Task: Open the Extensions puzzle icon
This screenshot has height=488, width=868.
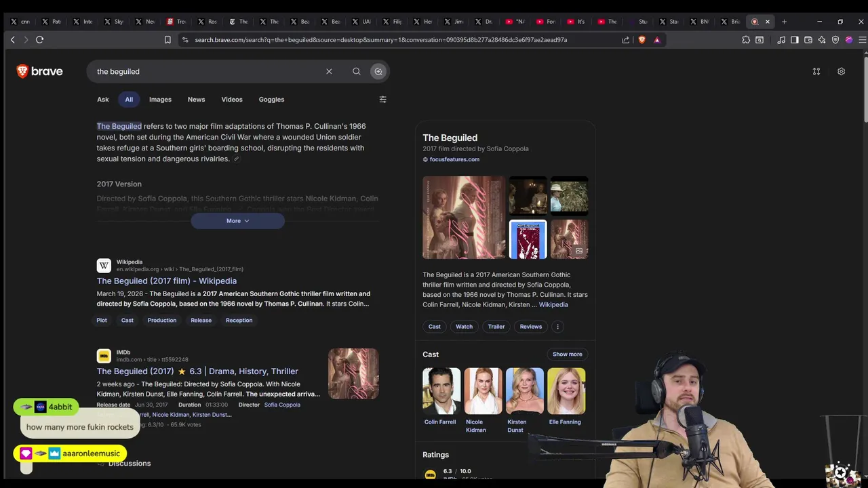Action: point(746,40)
